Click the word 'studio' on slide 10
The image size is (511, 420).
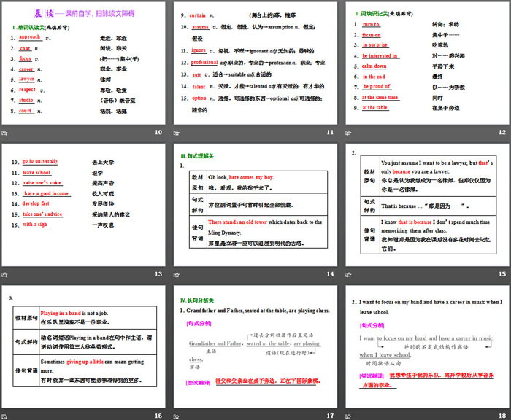tap(26, 101)
